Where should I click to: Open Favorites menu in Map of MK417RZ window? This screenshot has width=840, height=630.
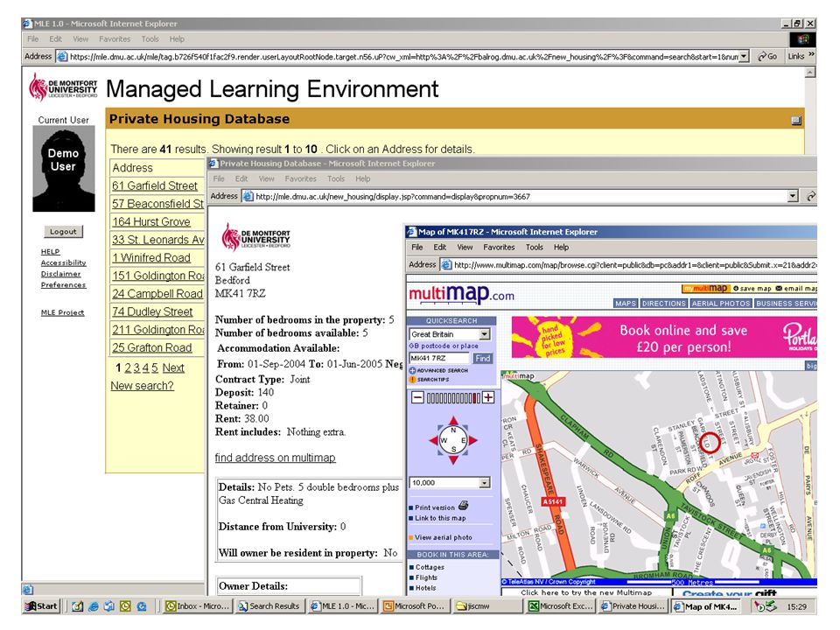coord(499,247)
